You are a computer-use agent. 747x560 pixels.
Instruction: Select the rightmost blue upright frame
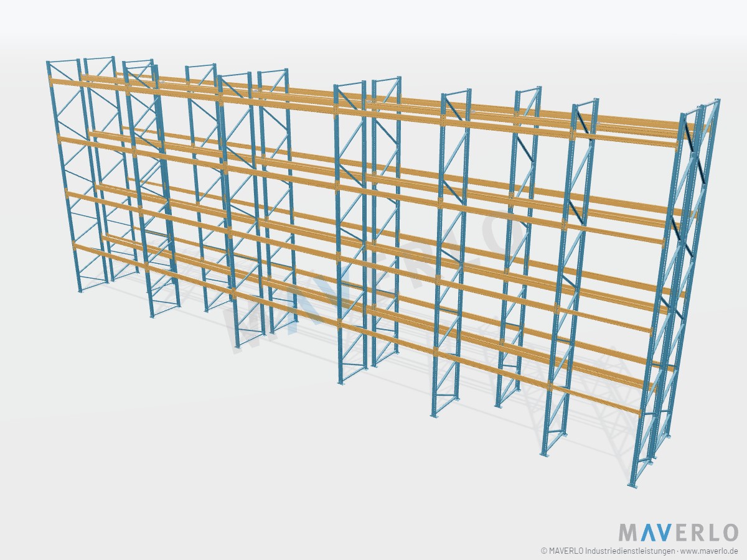point(675,292)
